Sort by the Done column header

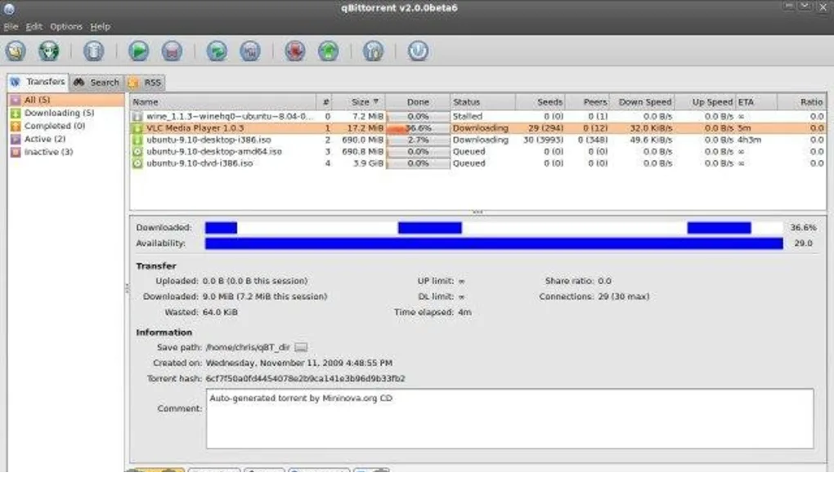[418, 102]
